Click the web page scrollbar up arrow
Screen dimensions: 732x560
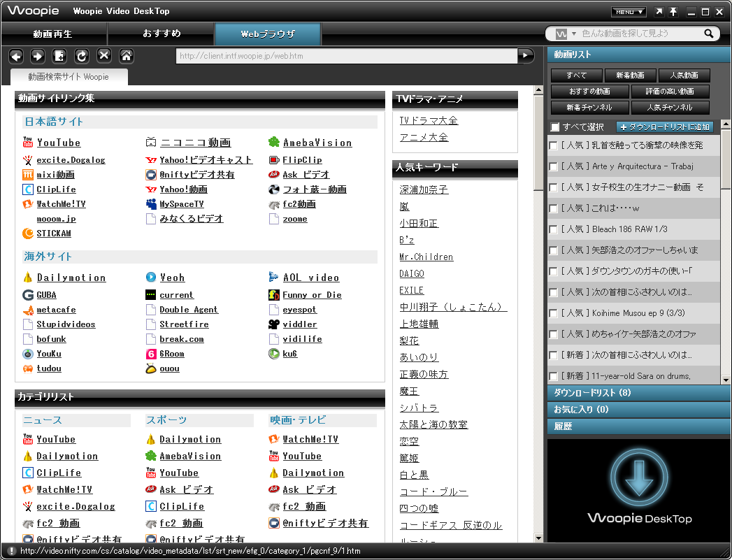tap(538, 89)
